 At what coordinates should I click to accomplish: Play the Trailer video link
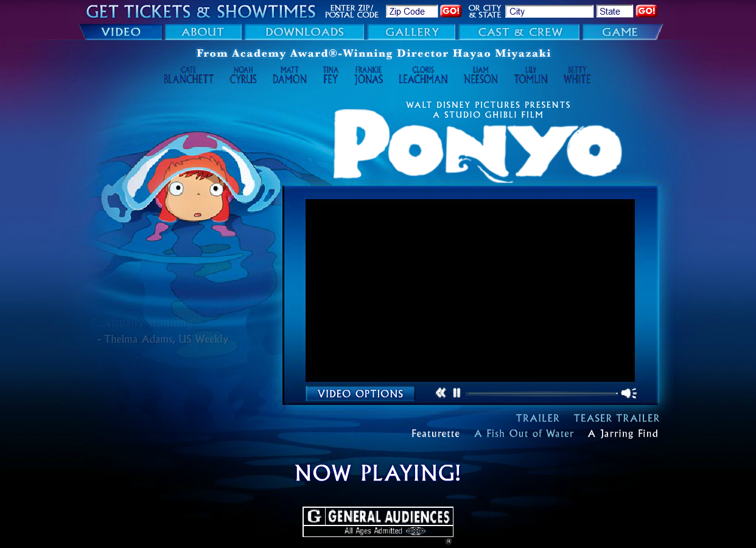[537, 418]
